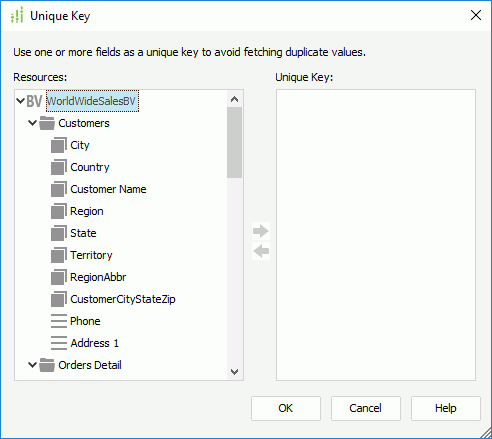
Task: Click the Resources list scrollbar thumb
Action: tap(234, 143)
